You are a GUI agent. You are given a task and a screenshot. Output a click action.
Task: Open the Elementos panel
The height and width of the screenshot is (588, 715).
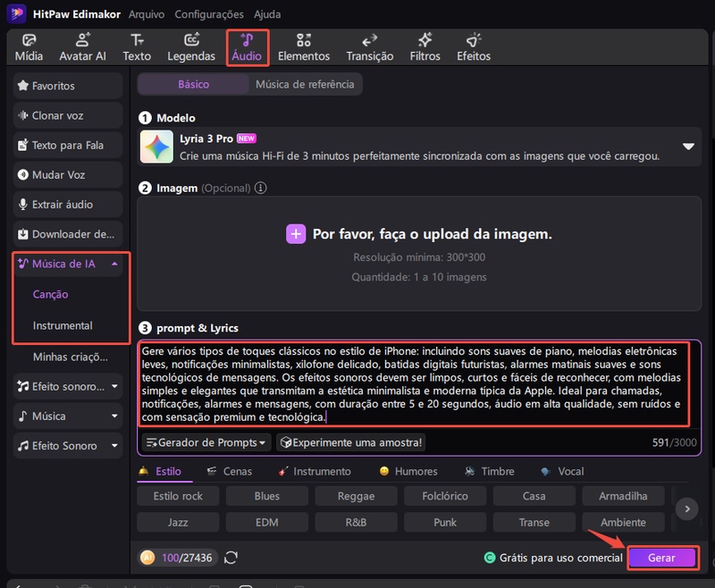click(304, 47)
